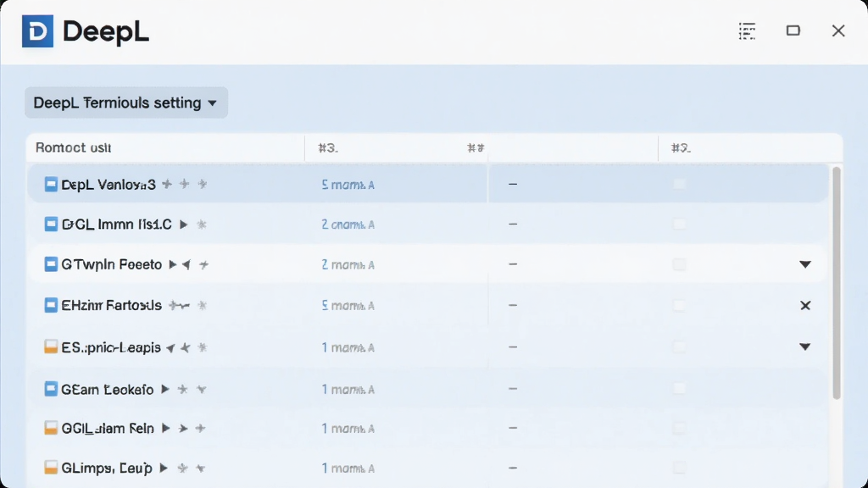Expand the play arrow beside GLimps, Eeup

coord(164,468)
